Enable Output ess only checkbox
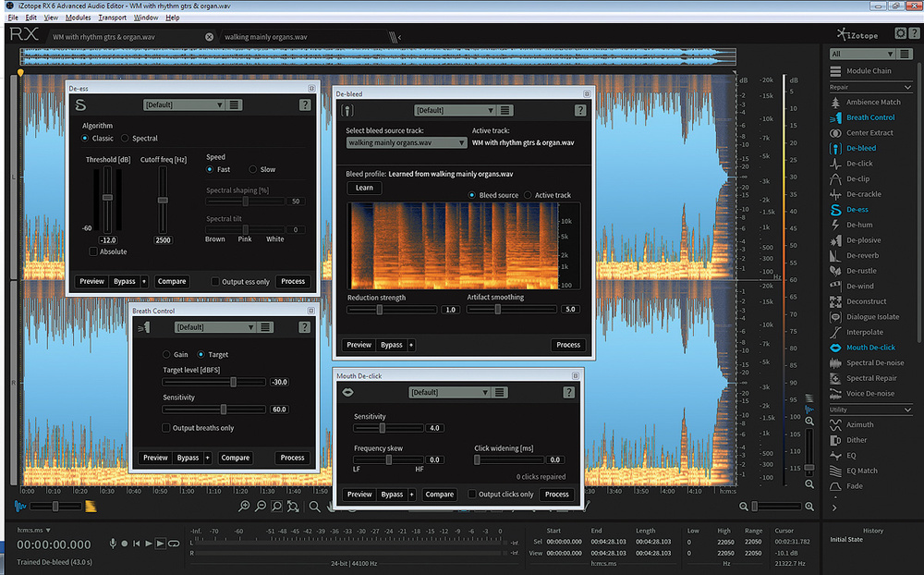Viewport: 924px width, 575px height. pyautogui.click(x=215, y=281)
